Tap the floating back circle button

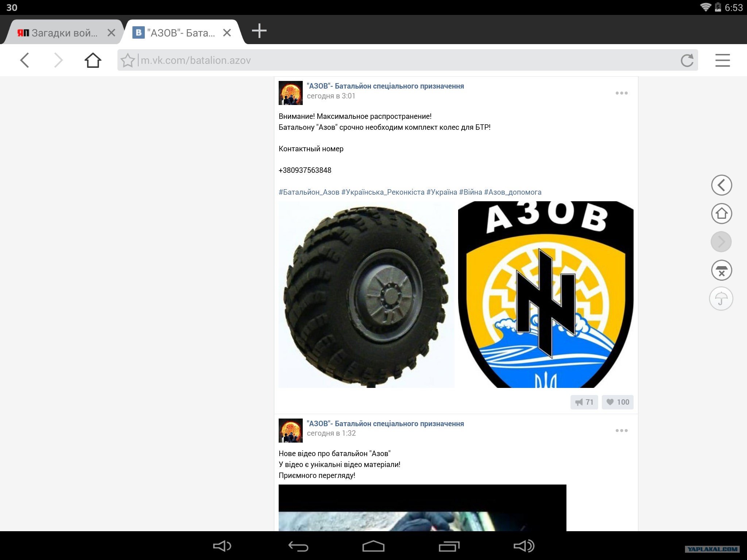tap(721, 185)
